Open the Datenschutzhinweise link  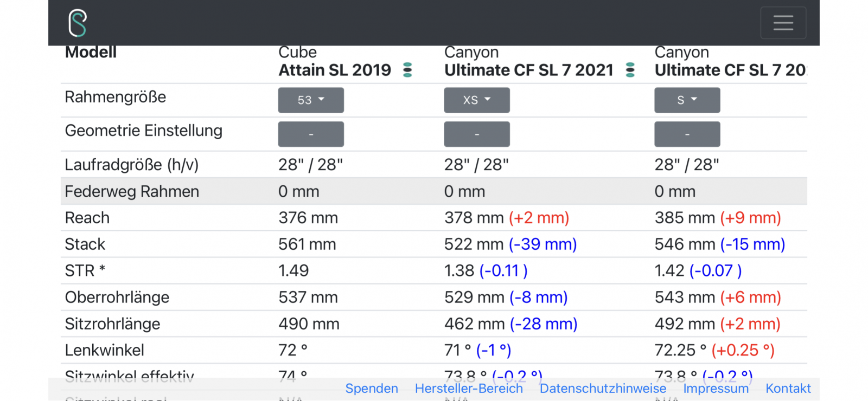click(603, 389)
